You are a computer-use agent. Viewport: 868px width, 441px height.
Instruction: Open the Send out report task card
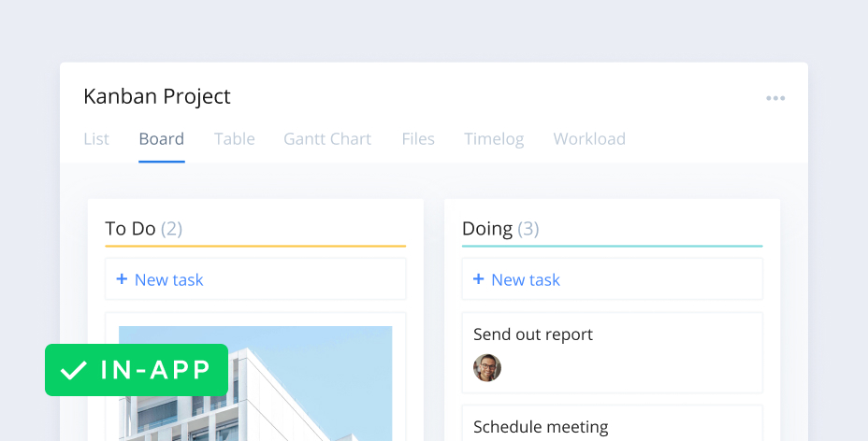612,351
